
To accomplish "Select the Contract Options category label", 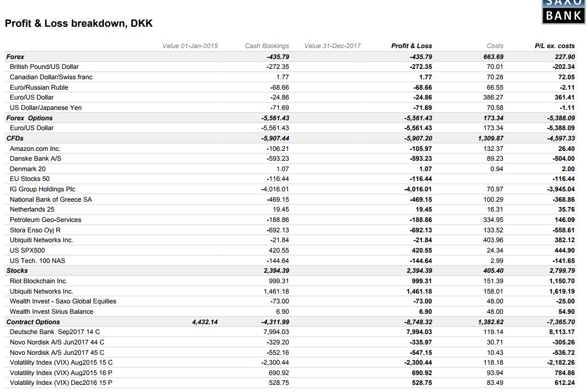I will (x=33, y=322).
